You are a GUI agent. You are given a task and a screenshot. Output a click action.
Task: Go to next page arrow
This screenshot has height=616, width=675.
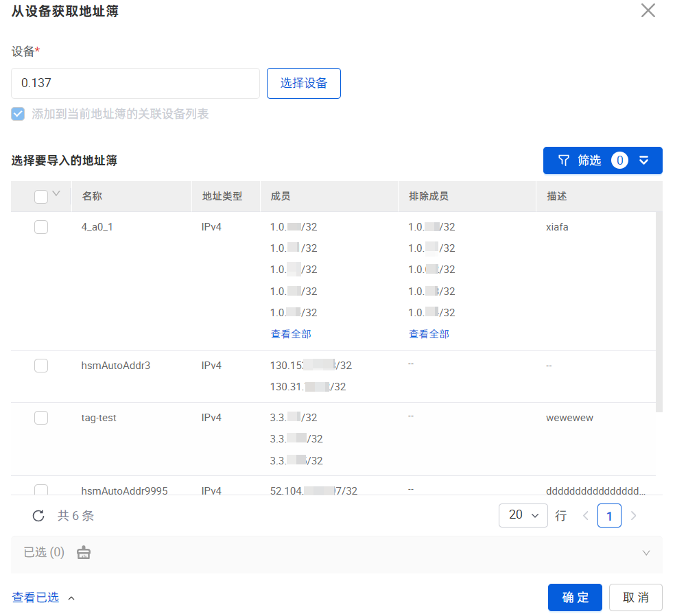pos(633,516)
